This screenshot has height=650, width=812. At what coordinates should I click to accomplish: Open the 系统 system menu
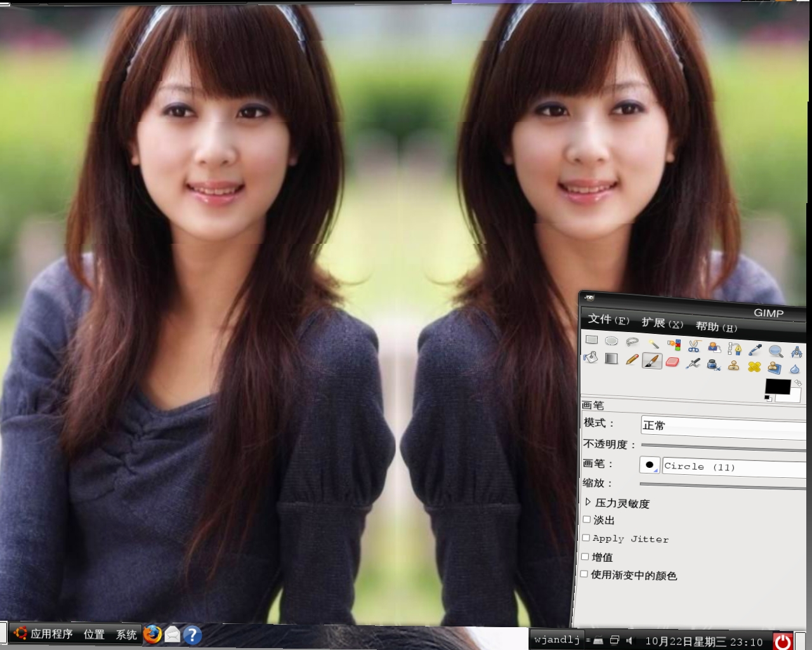pos(126,635)
